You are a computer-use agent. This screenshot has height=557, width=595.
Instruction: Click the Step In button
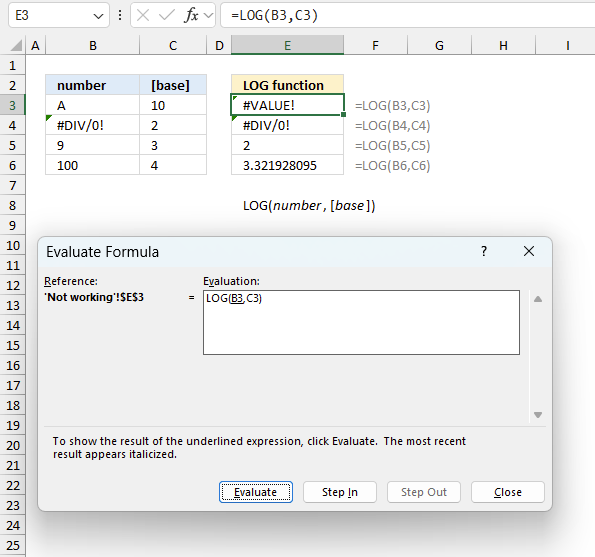(340, 492)
